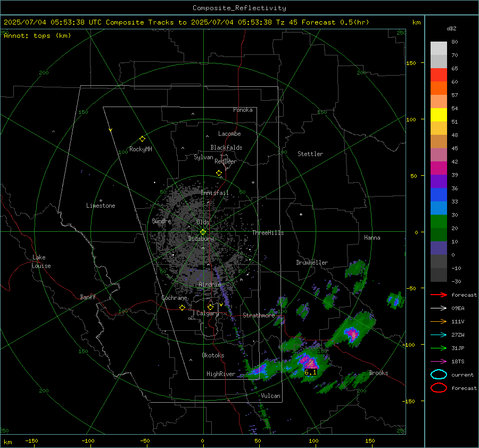Click the 'ThreeHills' map label

tap(268, 233)
